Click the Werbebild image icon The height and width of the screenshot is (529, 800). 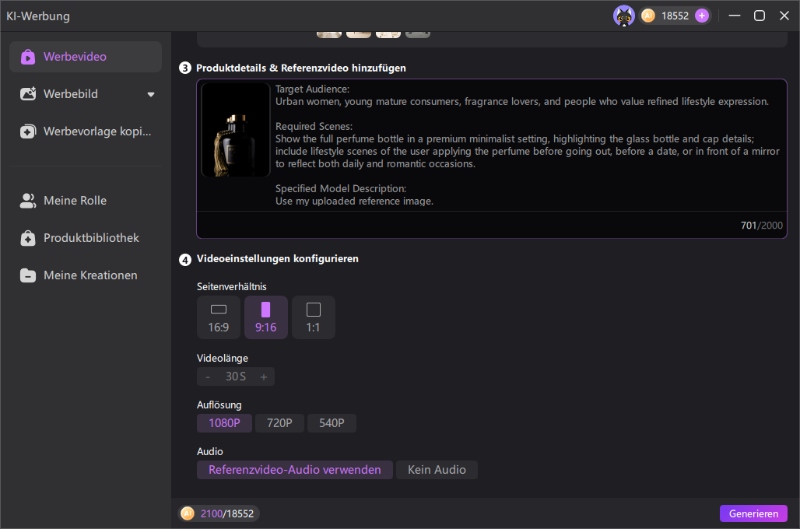[28, 94]
